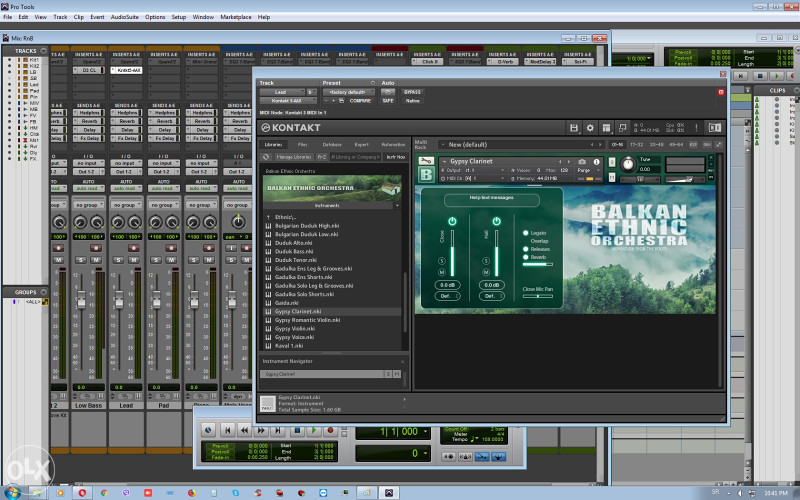800x500 pixels.
Task: Mute the Close mic channel
Action: (442, 272)
